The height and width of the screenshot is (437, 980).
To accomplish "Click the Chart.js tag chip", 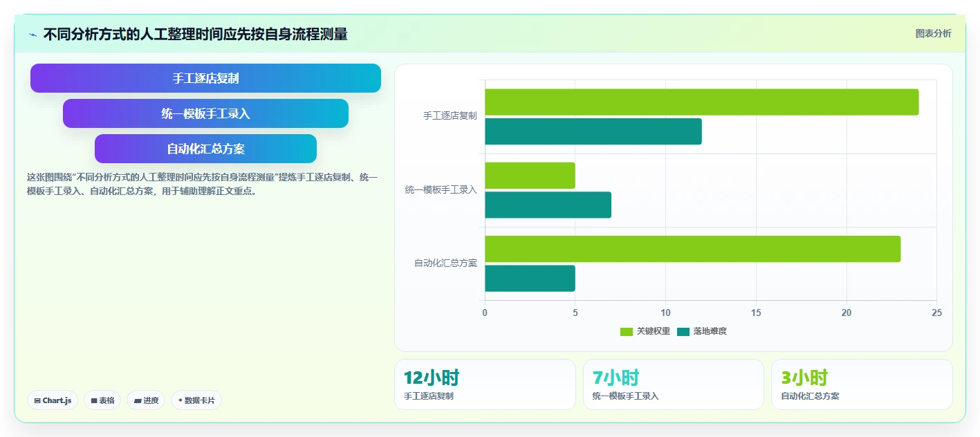I will [x=53, y=400].
